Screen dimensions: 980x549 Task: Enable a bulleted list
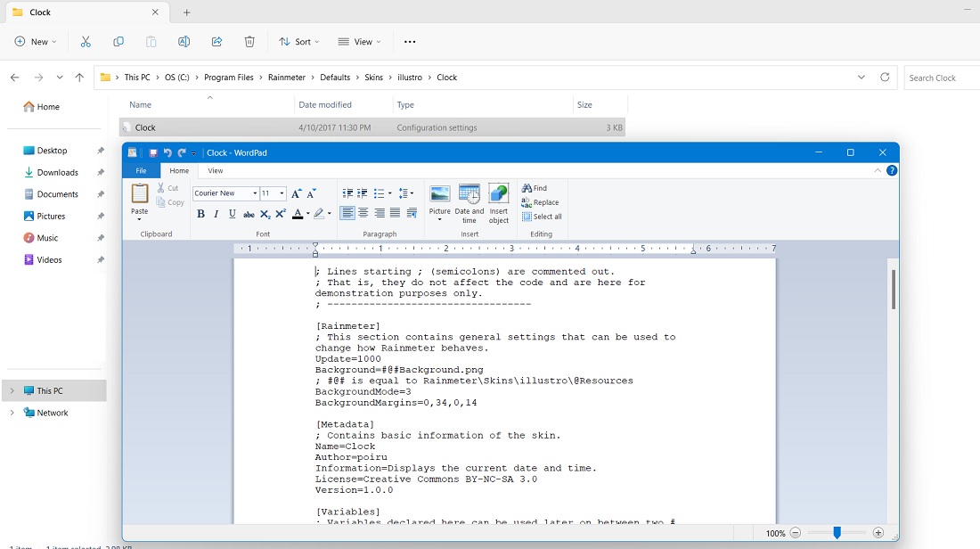coord(378,193)
